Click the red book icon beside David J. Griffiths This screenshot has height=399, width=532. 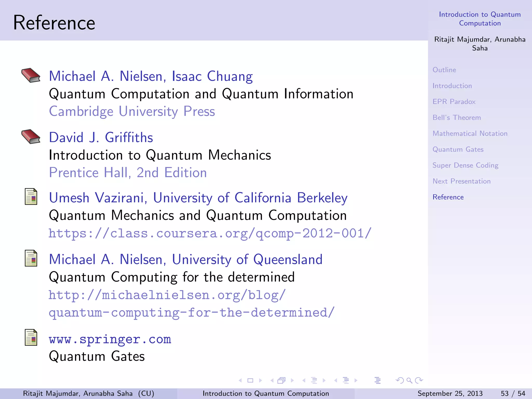(31, 137)
